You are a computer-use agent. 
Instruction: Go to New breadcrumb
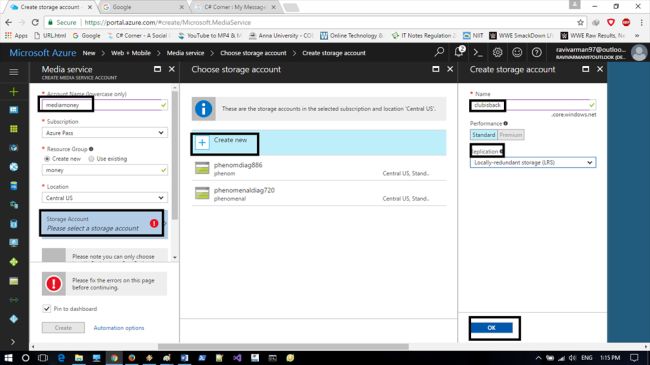(x=89, y=53)
